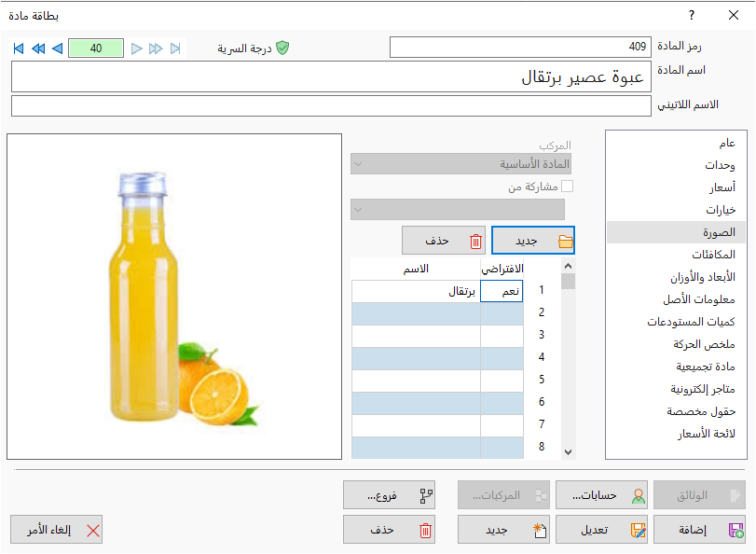
Task: Click the الاسم اللاتيني empty field
Action: pyautogui.click(x=331, y=105)
